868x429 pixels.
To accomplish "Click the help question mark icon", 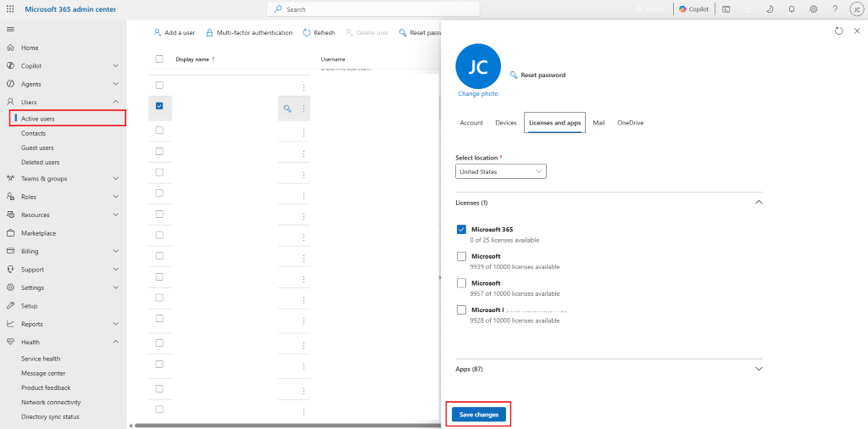I will [835, 9].
